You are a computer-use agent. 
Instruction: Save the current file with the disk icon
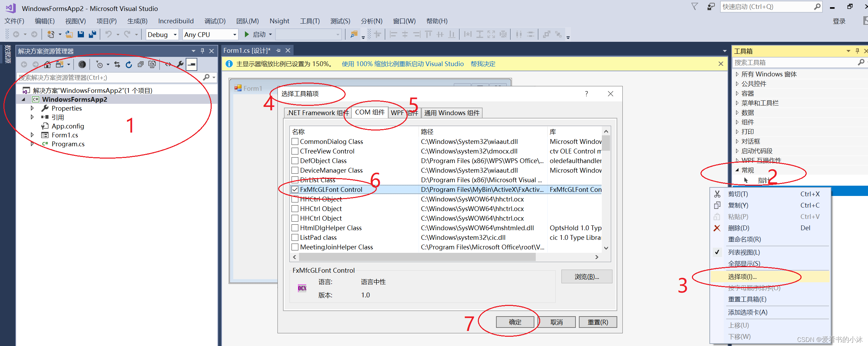pyautogui.click(x=81, y=34)
